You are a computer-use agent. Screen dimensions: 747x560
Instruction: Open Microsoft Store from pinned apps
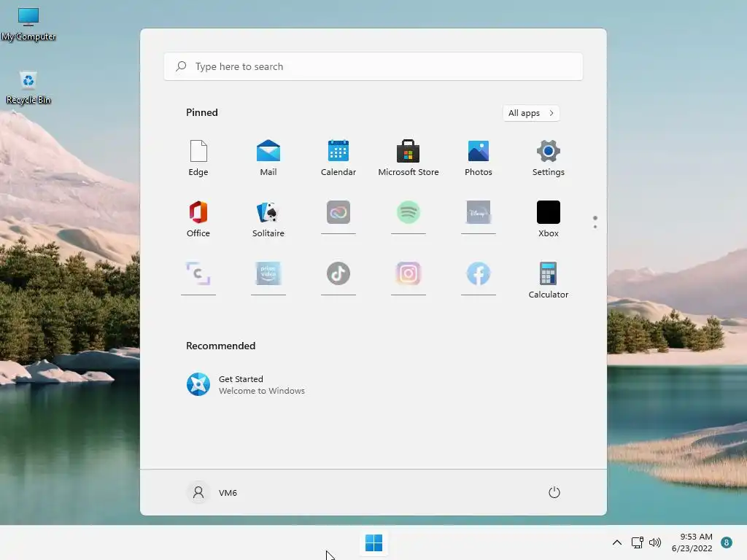(x=409, y=158)
